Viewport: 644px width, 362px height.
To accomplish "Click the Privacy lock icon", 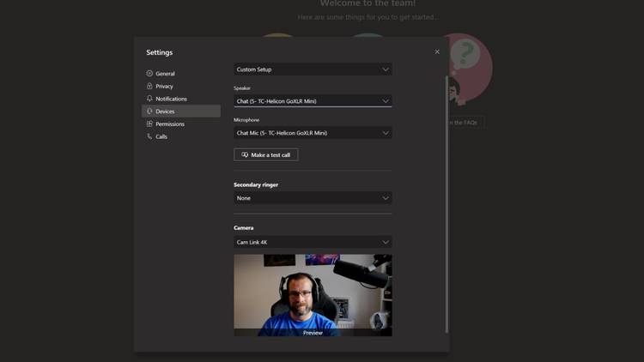I will [149, 86].
